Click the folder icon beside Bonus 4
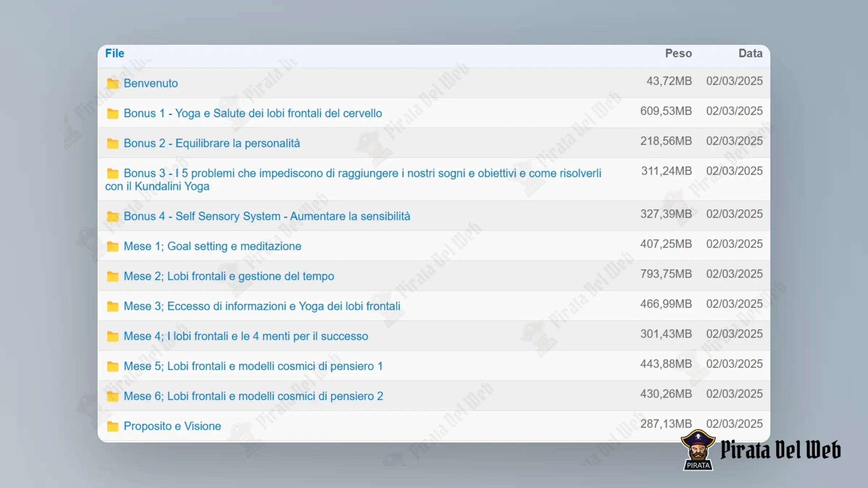The width and height of the screenshot is (868, 488). pyautogui.click(x=112, y=217)
